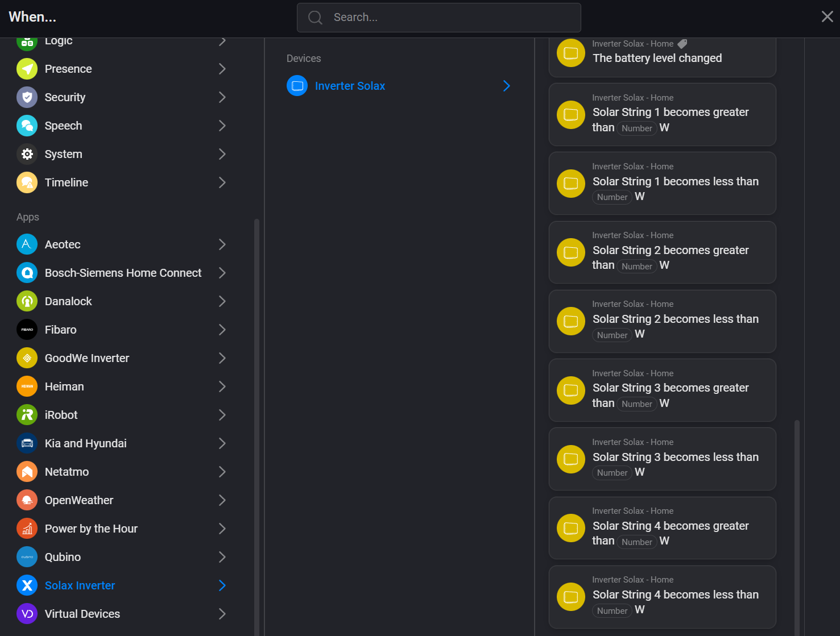Click icon of Solar String 4 less than card
Viewport: 840px width, 636px height.
tap(571, 597)
